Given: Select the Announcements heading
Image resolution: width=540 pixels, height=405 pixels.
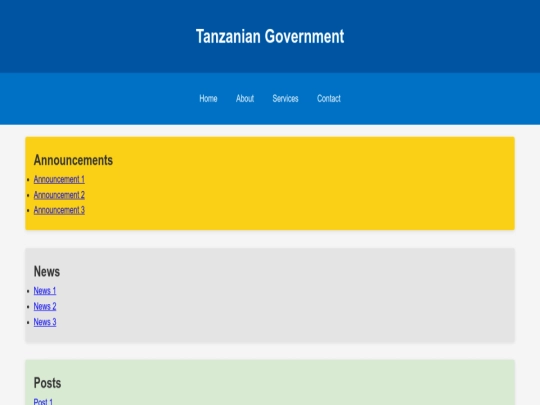Looking at the screenshot, I should pos(73,160).
